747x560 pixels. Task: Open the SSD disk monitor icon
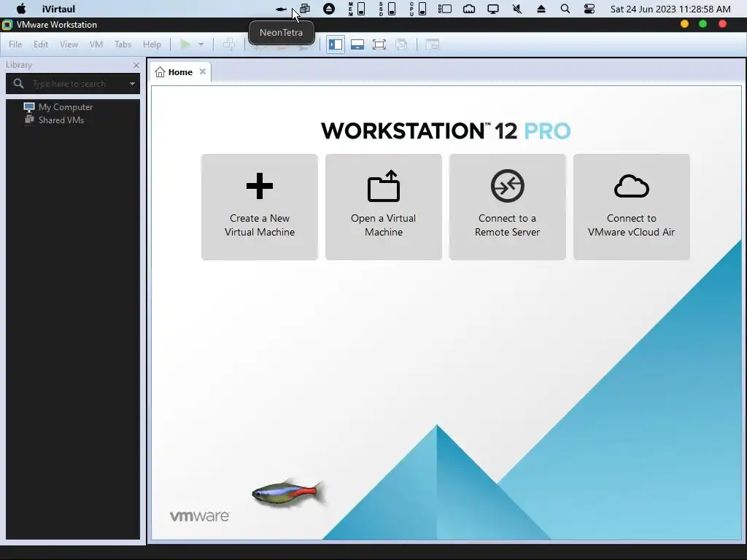point(387,9)
